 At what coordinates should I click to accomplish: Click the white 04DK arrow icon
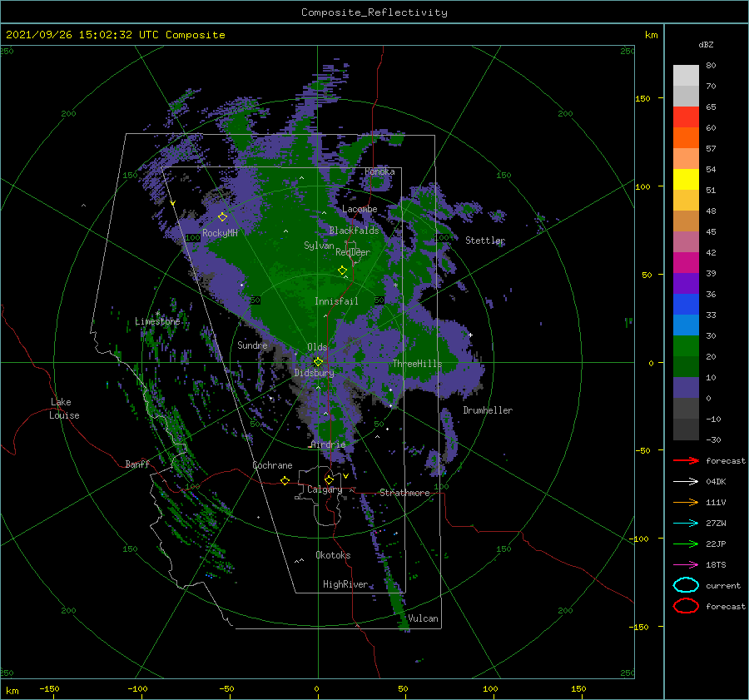(686, 482)
